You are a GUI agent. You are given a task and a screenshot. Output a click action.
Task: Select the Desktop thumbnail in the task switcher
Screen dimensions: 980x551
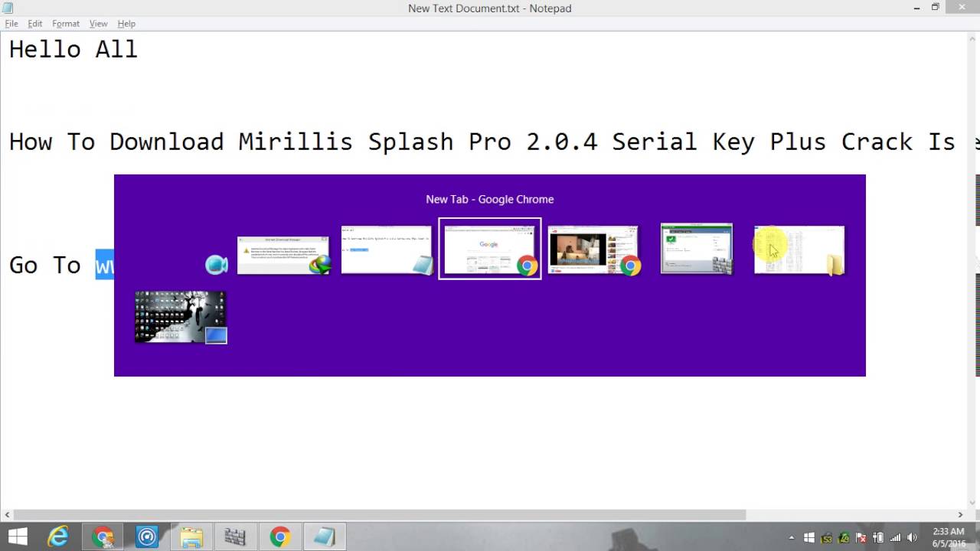click(x=181, y=317)
